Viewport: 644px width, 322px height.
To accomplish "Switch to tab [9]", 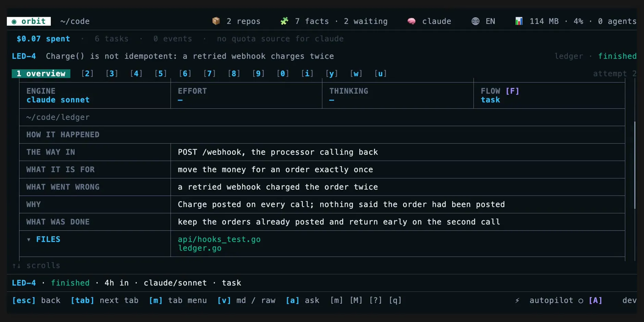I will [258, 74].
